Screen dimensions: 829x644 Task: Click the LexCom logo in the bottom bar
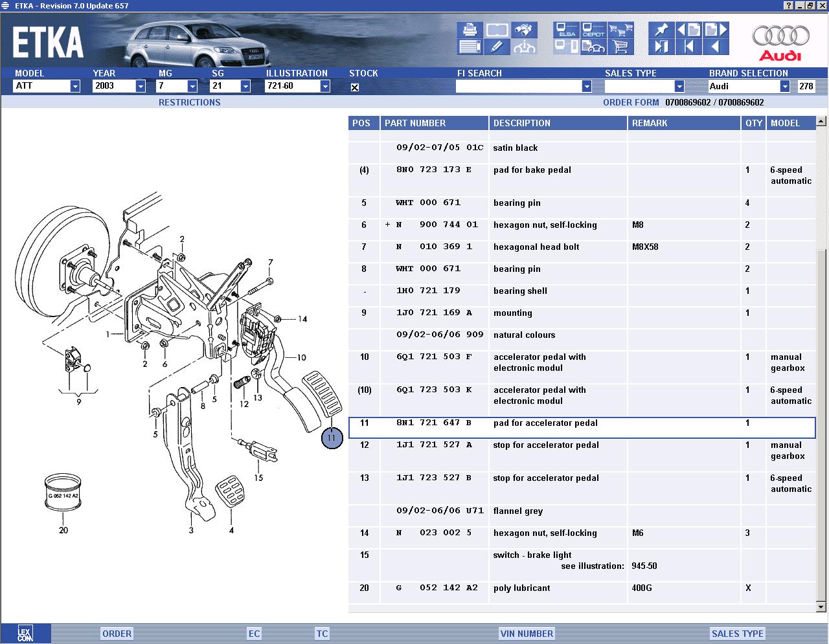(x=25, y=634)
